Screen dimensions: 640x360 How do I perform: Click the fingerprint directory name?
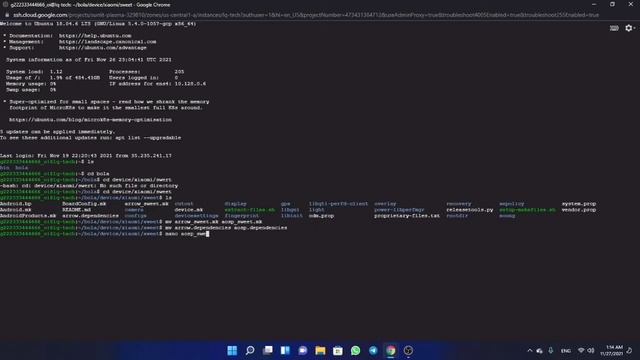click(x=242, y=216)
